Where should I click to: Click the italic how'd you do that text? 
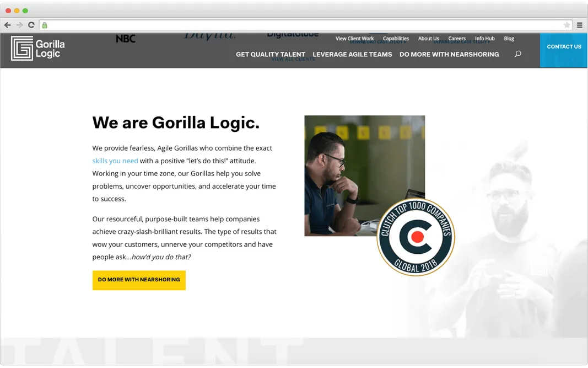[x=161, y=257]
